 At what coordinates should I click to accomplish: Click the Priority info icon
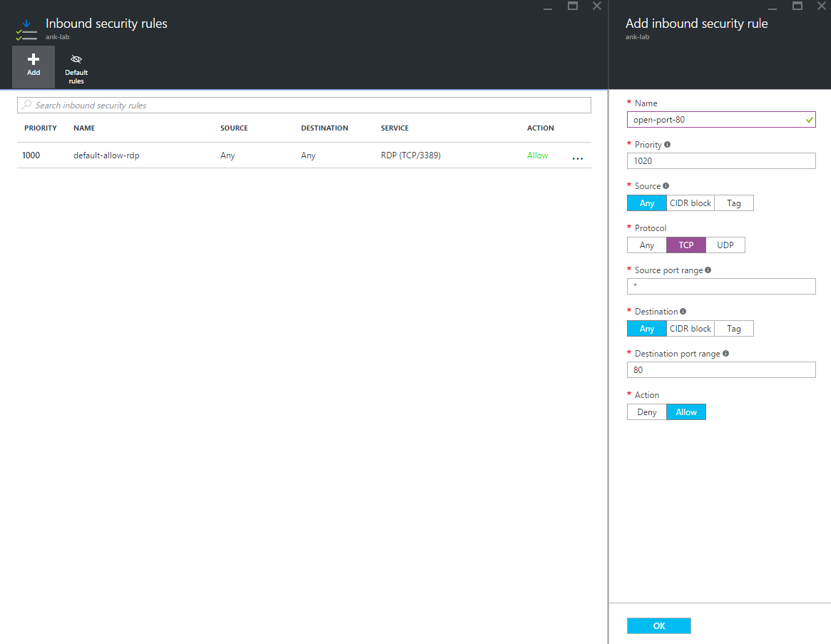click(667, 144)
